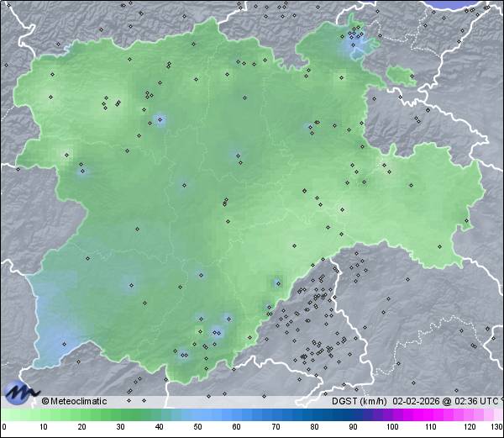The height and width of the screenshot is (438, 504).
Task: Click the 90 km/h legend label
Action: pos(353,428)
